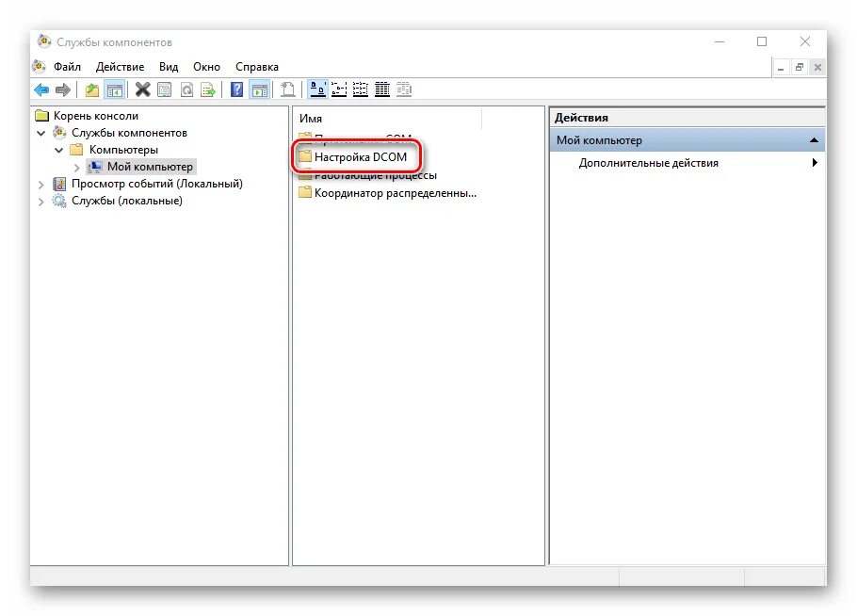Click the Службы (локальные) gear icon

pos(59,201)
